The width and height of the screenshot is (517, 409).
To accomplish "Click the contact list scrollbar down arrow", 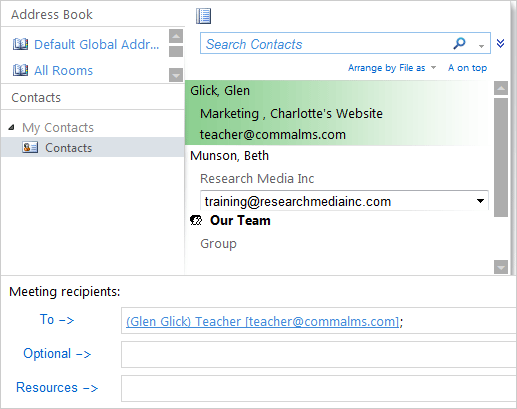I will click(x=501, y=267).
